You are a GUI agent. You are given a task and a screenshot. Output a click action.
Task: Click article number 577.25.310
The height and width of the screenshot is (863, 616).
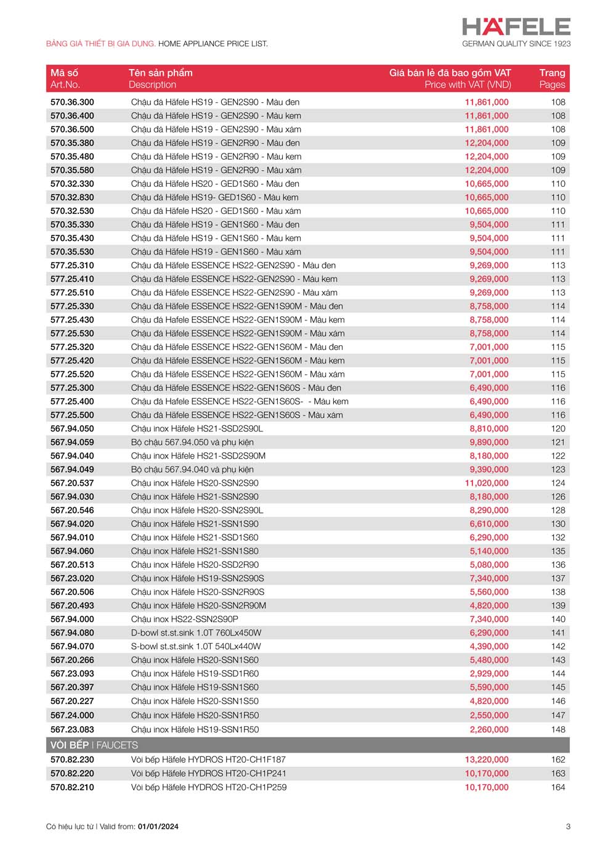coord(72,266)
